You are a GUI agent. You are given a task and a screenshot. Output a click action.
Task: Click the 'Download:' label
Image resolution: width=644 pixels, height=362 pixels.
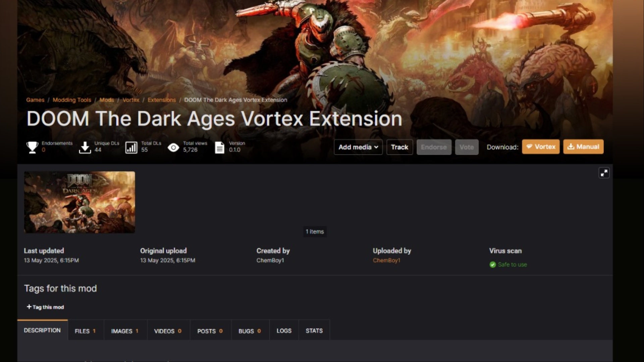click(502, 147)
